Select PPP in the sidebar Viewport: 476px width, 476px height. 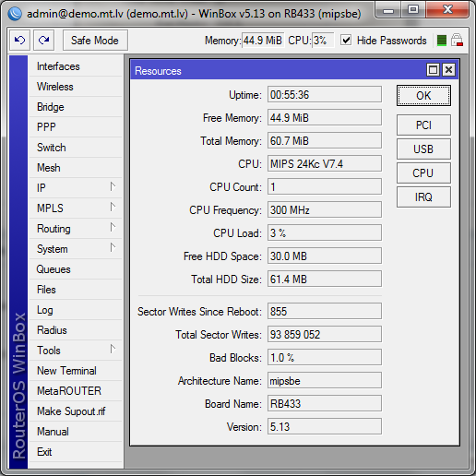coord(76,127)
